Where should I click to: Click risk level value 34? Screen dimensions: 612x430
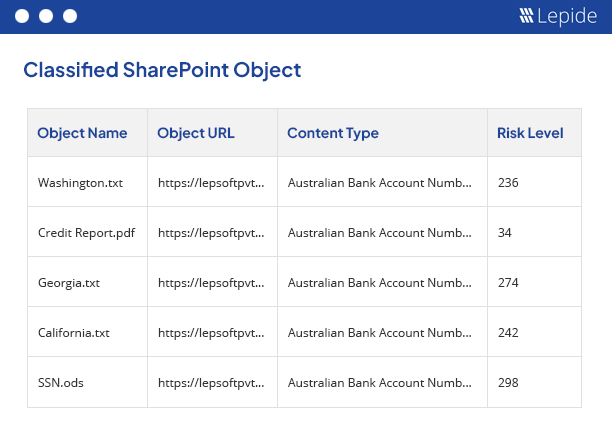[505, 233]
